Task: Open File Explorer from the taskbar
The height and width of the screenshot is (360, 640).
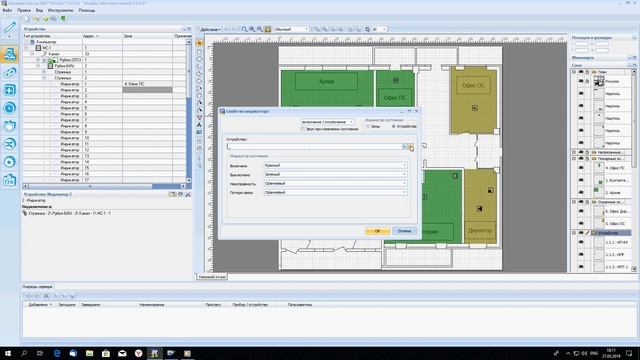Action: (89, 353)
